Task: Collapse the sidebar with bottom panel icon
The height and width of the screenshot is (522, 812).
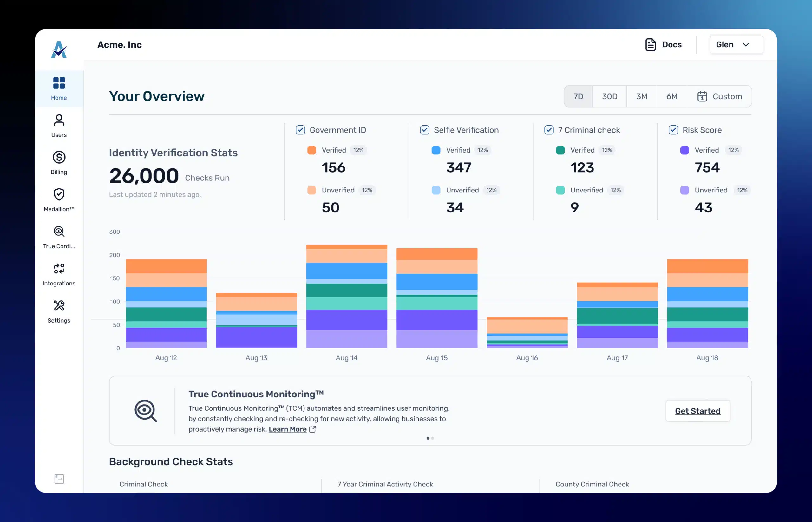Action: click(x=59, y=479)
